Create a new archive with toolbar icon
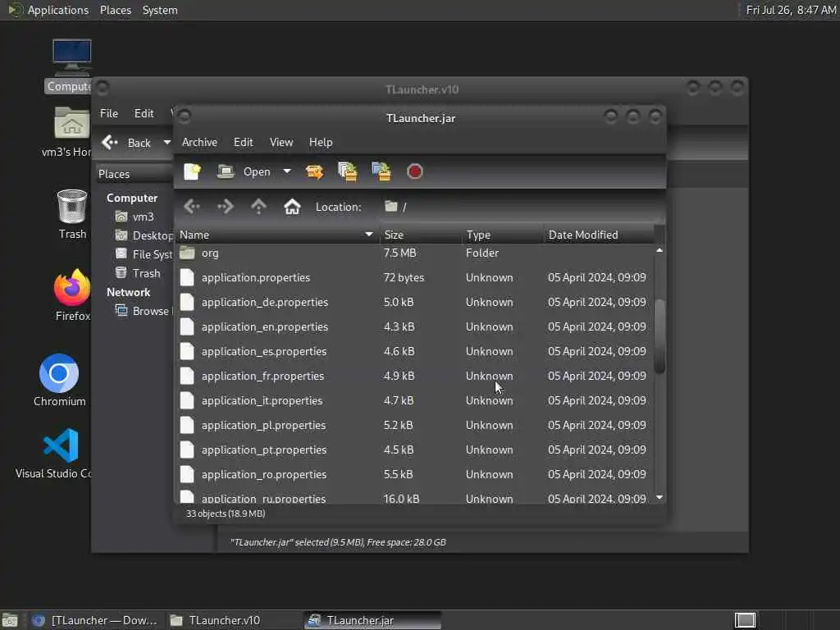The image size is (840, 630). tap(192, 172)
